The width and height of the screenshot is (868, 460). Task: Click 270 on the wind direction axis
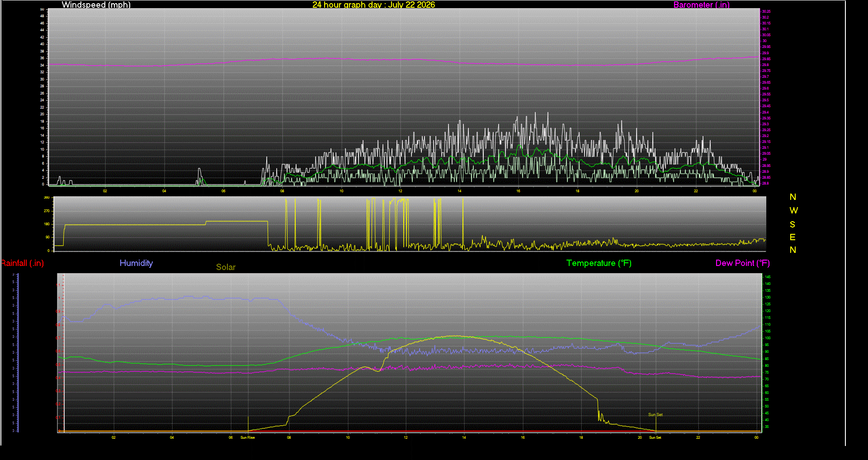[47, 211]
